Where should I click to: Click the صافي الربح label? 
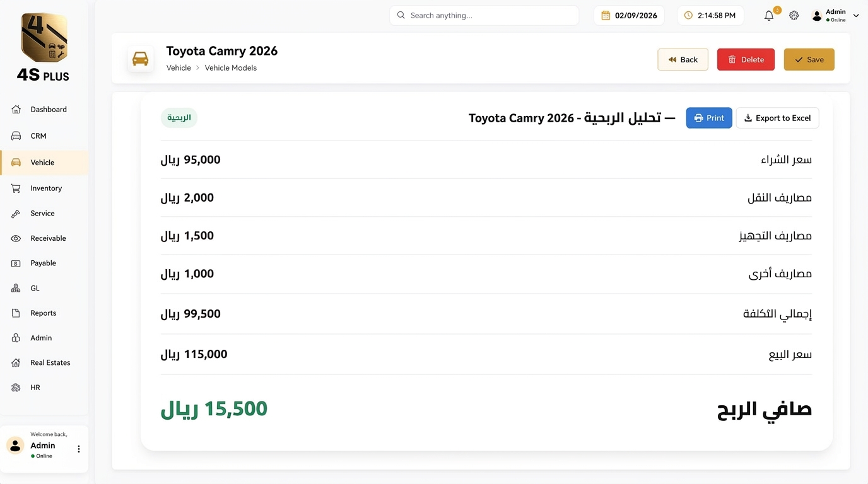(x=765, y=410)
